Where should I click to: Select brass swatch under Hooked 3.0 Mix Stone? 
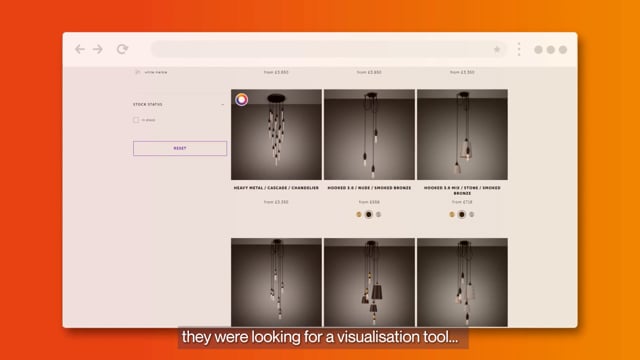click(452, 214)
